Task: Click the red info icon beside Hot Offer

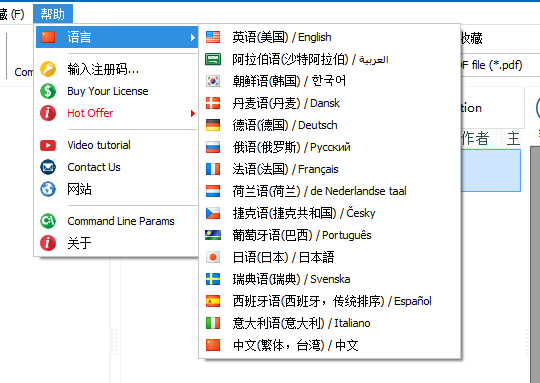Action: click(x=48, y=113)
